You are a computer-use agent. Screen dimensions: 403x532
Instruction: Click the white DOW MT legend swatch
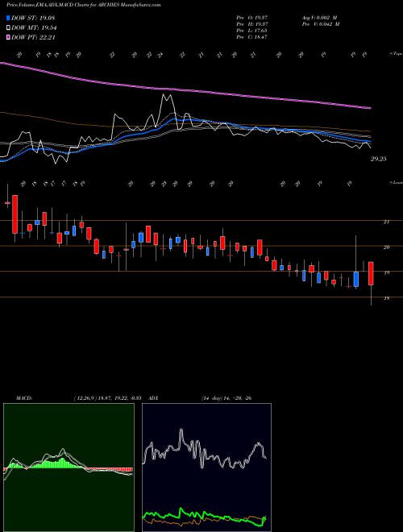coord(8,28)
